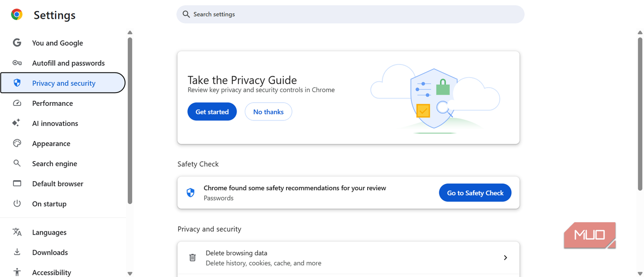Click the sidebar scrollbar thumb
The width and height of the screenshot is (644, 277).
coord(130,120)
